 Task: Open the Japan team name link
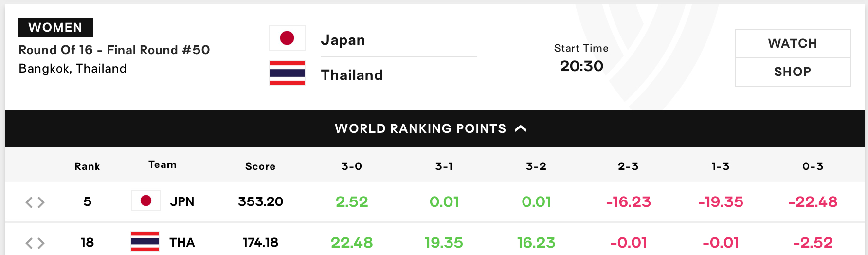[x=343, y=40]
